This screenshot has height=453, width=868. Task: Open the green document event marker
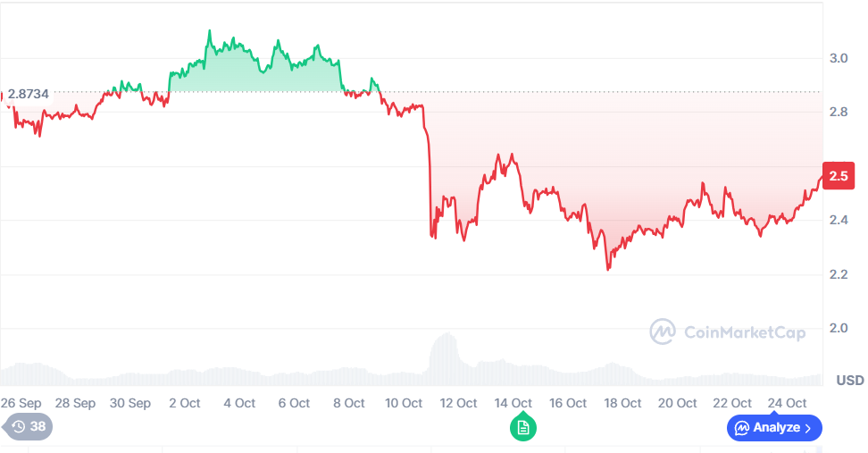pyautogui.click(x=523, y=428)
